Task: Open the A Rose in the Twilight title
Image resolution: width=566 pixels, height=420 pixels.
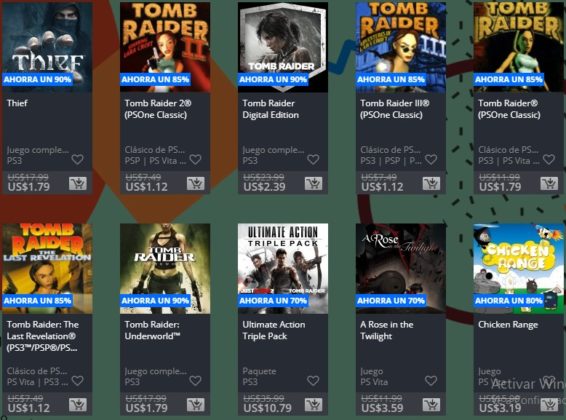Action: click(x=387, y=330)
